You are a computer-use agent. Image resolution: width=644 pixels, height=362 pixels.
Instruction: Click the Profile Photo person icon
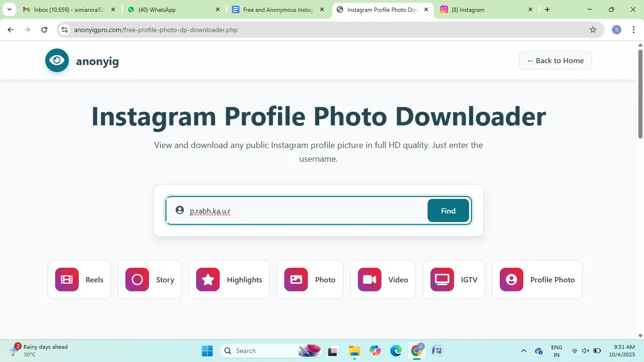click(x=512, y=280)
